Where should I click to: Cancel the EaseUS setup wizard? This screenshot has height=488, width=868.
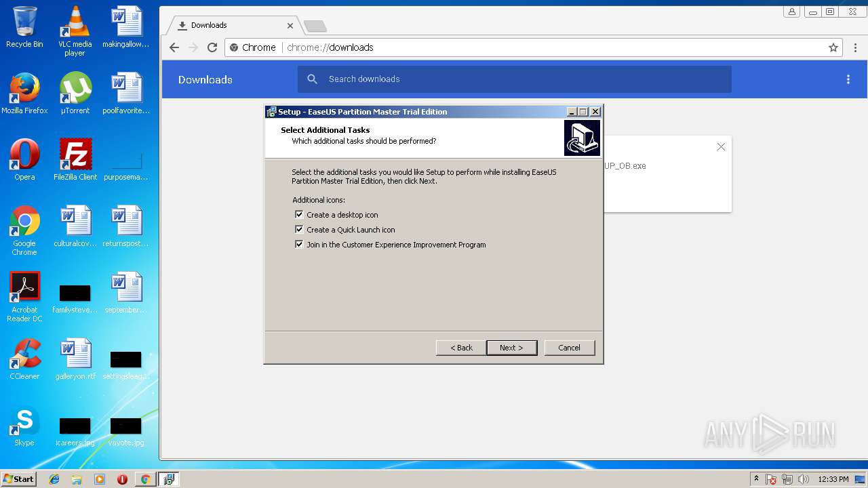point(569,348)
